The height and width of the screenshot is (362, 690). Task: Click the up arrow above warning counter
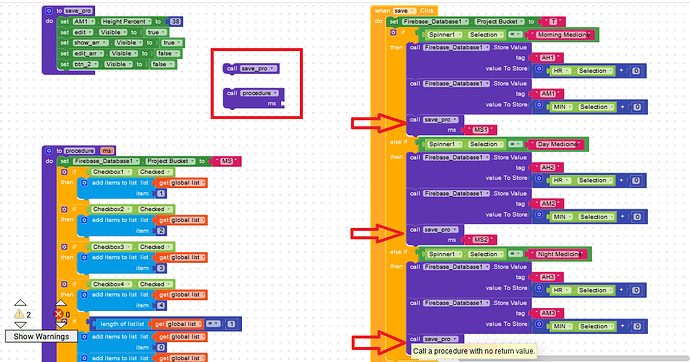click(x=20, y=303)
